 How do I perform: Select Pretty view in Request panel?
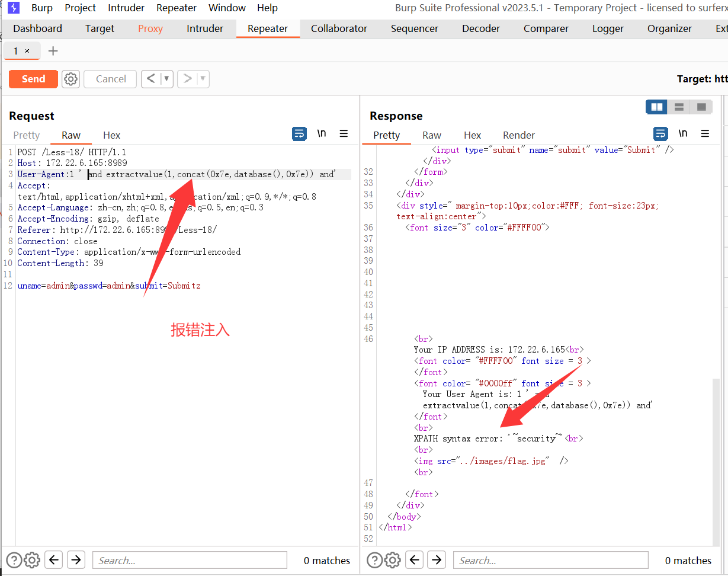pyautogui.click(x=27, y=135)
